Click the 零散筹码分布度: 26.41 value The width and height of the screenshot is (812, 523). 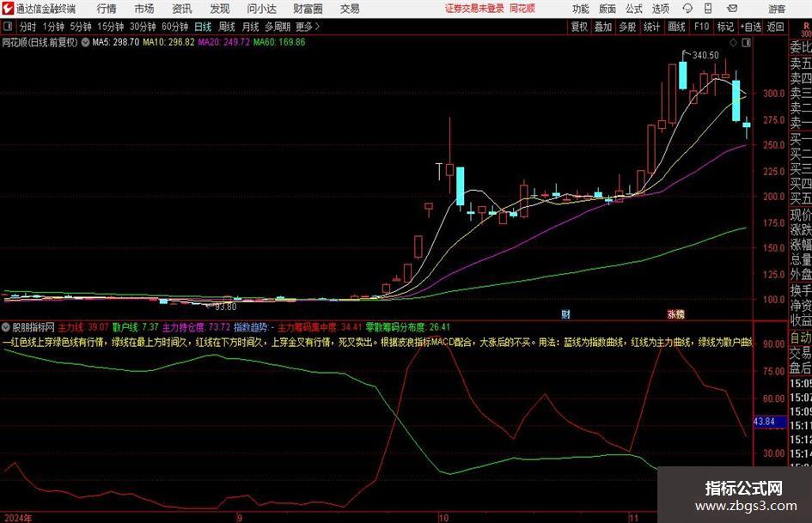(x=408, y=327)
